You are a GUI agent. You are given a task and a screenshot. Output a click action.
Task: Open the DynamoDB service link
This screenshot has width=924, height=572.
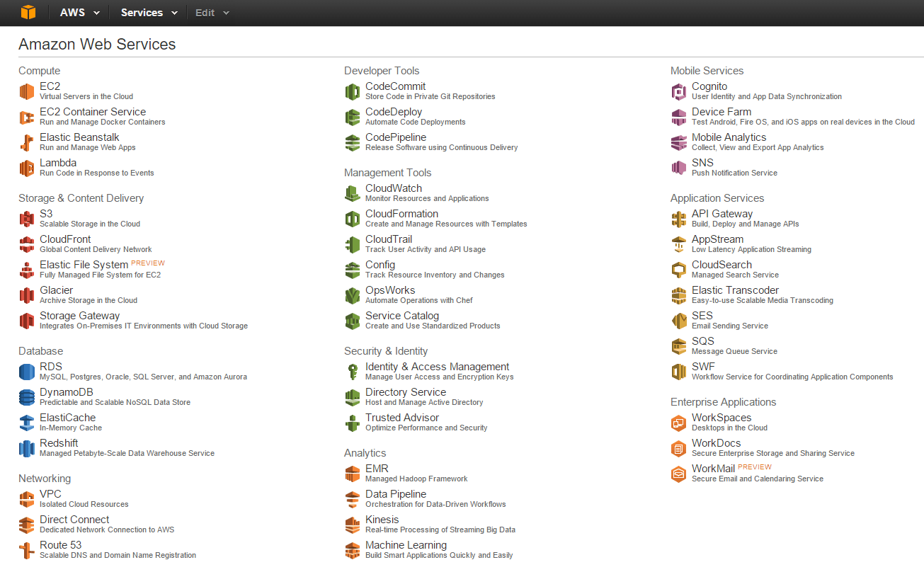pos(66,392)
